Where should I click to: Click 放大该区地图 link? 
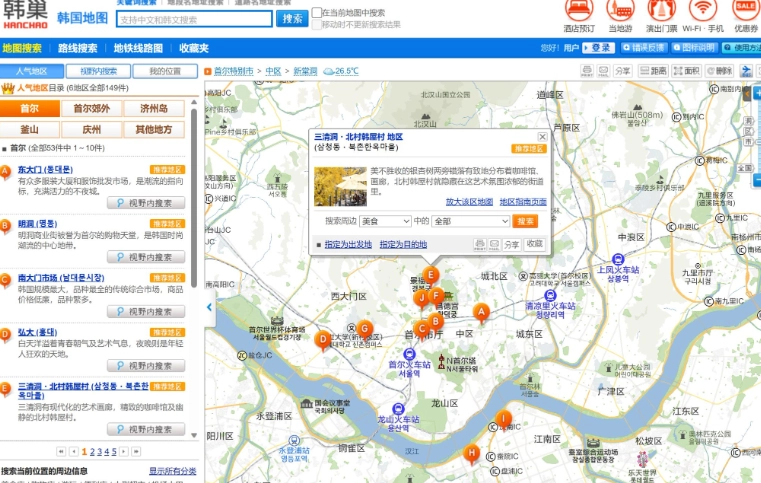point(469,201)
